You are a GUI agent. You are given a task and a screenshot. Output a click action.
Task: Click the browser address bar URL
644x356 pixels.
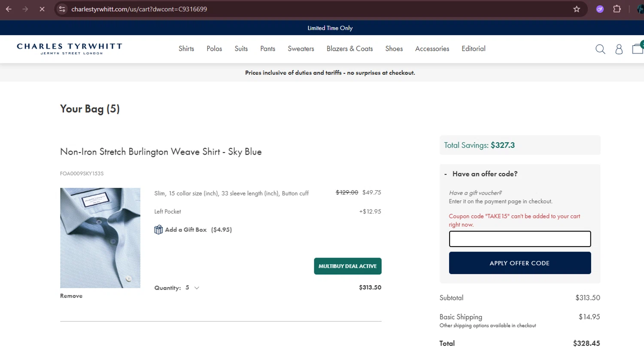pos(139,9)
